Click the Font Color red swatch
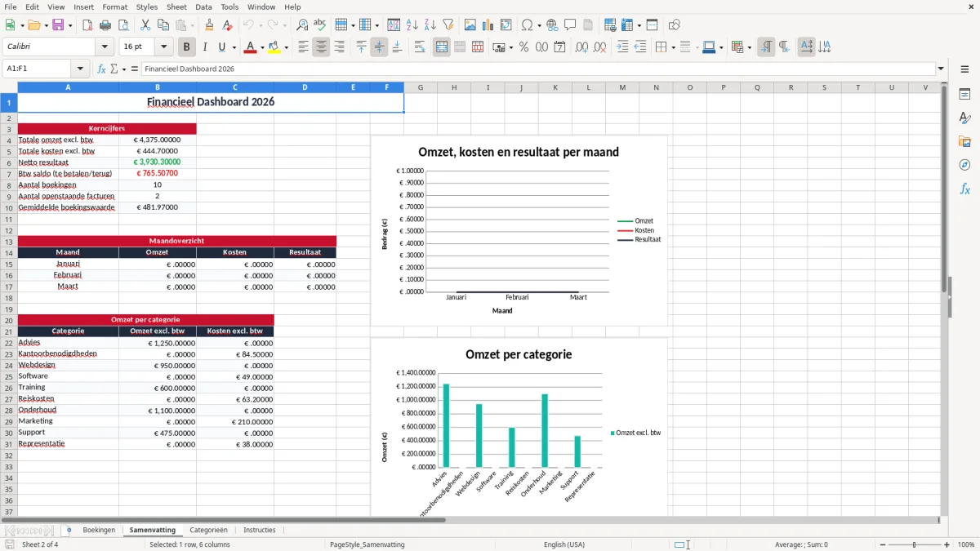The height and width of the screenshot is (551, 980). pyautogui.click(x=250, y=47)
